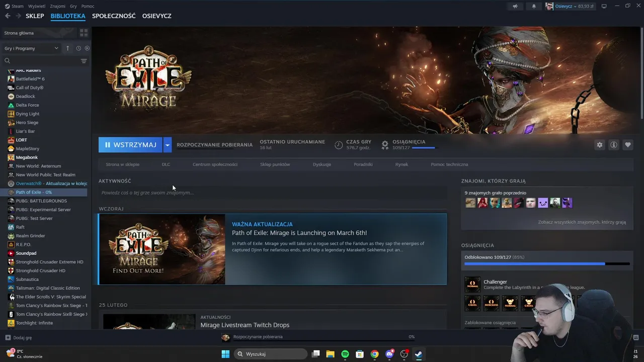Viewport: 644px width, 362px height.
Task: Open Sklep punktów link
Action: coord(275,164)
